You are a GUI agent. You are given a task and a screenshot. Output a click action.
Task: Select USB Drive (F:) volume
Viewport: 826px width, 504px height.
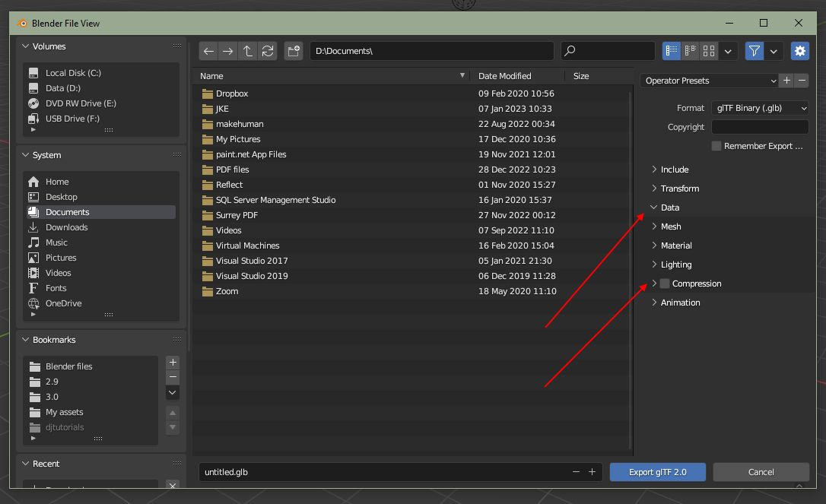click(100, 119)
